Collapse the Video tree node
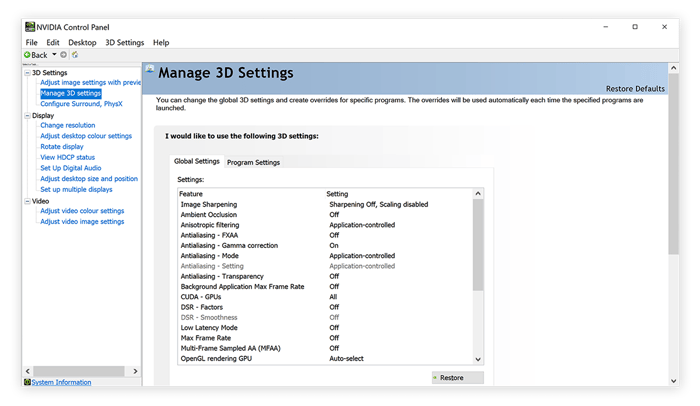700x406 pixels. [x=27, y=201]
